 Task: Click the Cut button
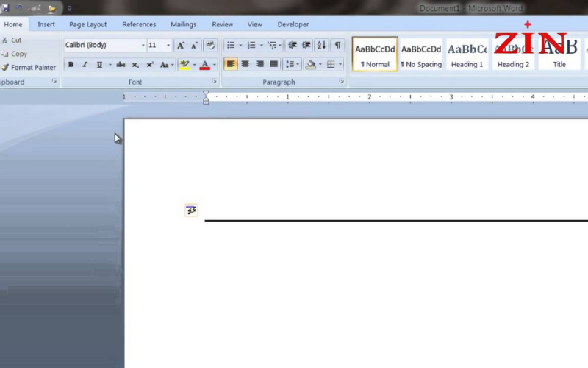12,40
